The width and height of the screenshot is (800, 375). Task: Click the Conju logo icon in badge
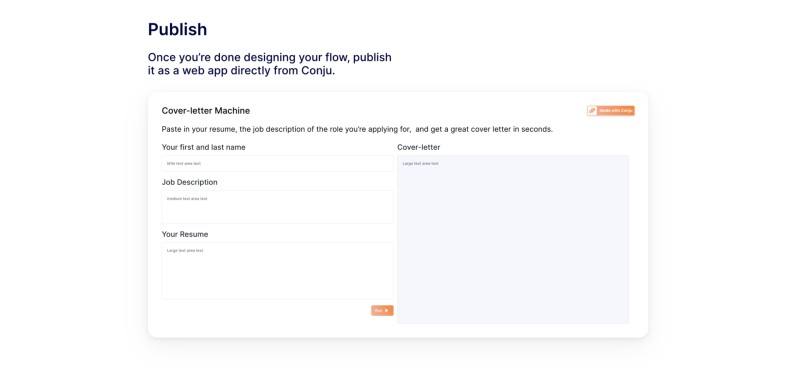tap(592, 111)
